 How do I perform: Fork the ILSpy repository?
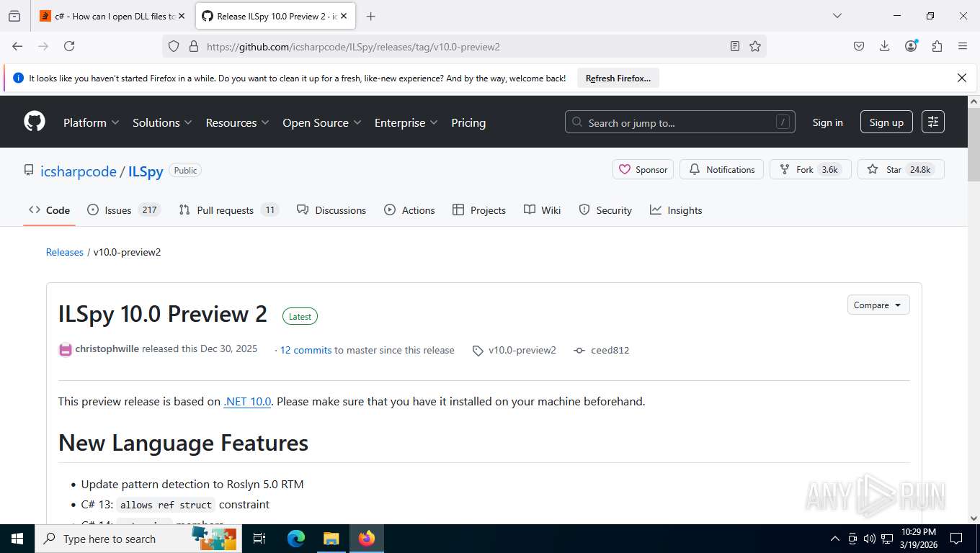(811, 169)
